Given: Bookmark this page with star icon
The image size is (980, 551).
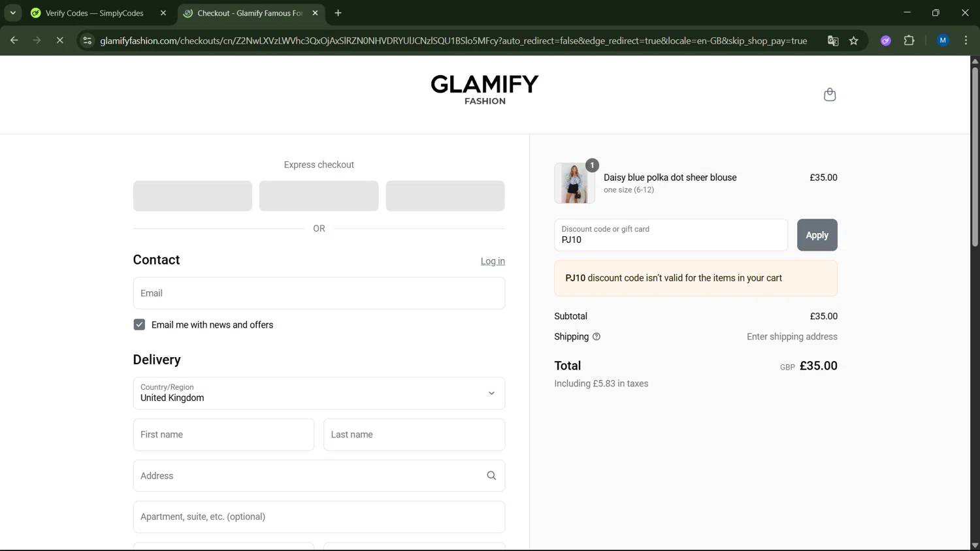Looking at the screenshot, I should coord(853,40).
